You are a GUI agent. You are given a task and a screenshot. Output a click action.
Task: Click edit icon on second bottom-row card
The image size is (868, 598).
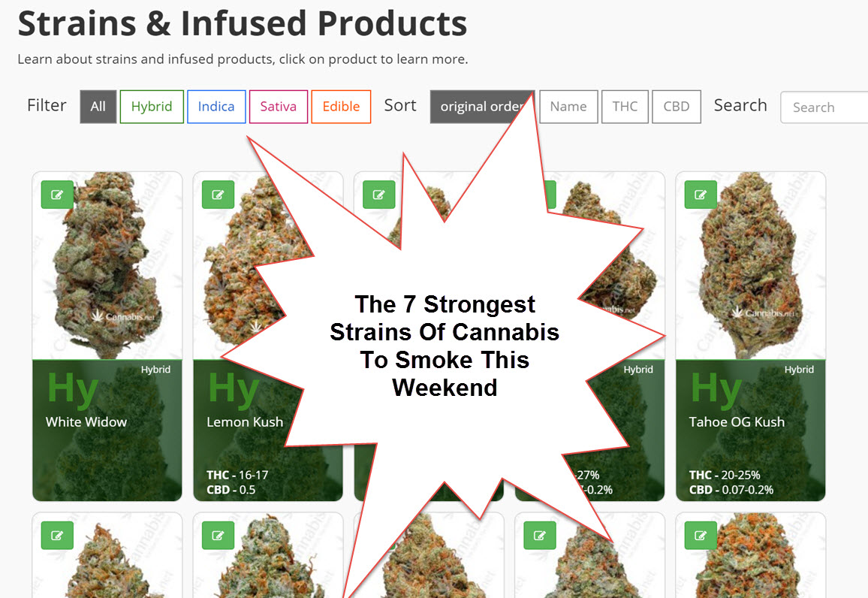point(218,536)
